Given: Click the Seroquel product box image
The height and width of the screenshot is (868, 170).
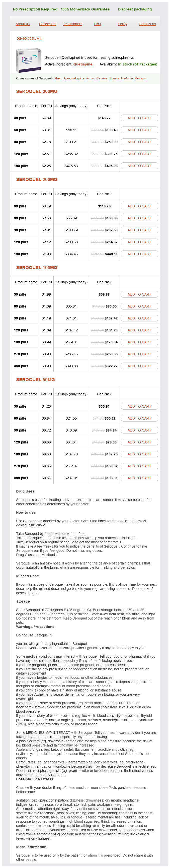Looking at the screenshot, I should tap(29, 59).
